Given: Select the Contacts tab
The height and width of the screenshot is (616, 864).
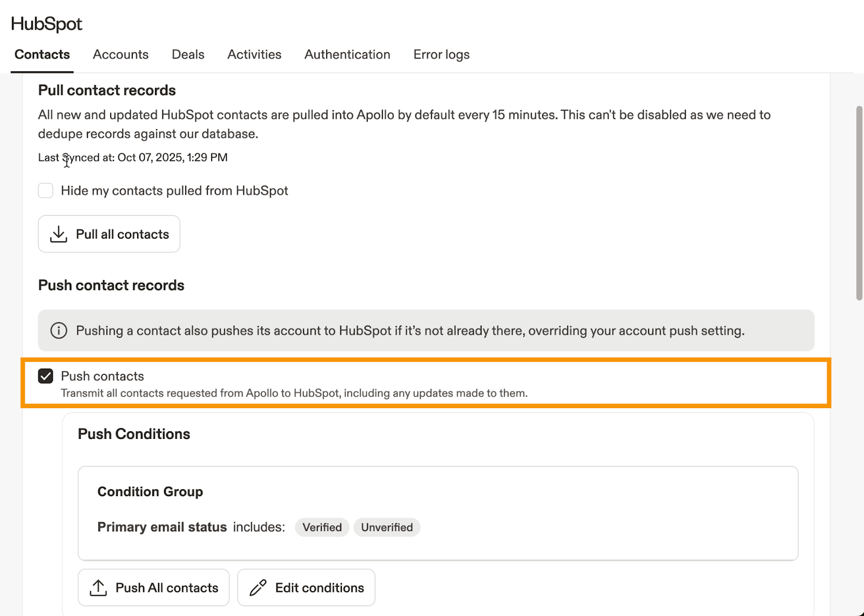Looking at the screenshot, I should [x=42, y=55].
